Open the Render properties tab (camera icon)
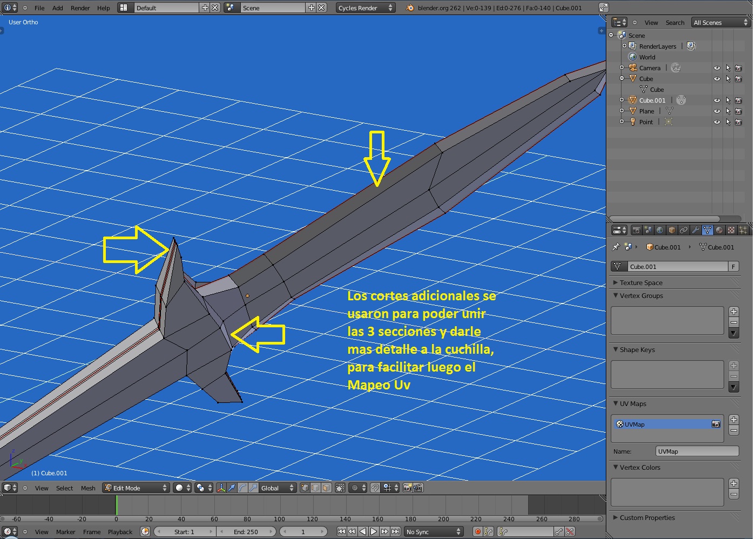The image size is (756, 539). point(637,230)
